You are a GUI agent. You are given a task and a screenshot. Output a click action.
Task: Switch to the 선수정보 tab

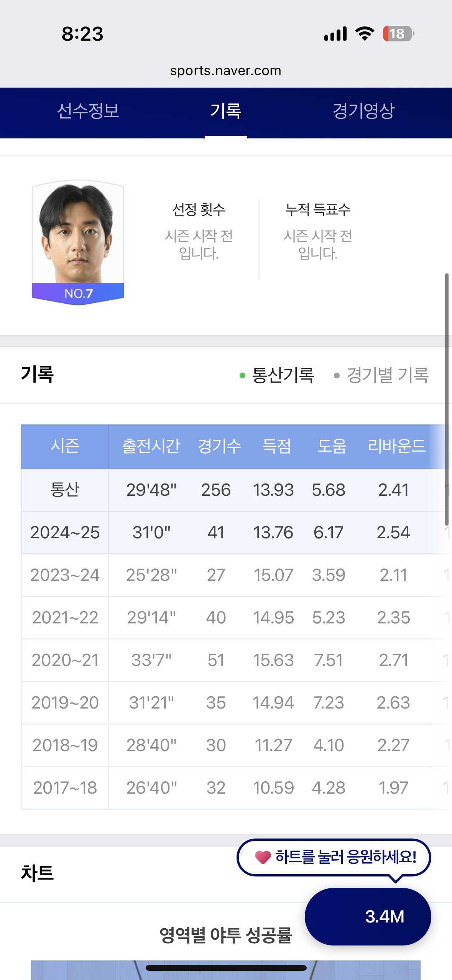pos(88,111)
